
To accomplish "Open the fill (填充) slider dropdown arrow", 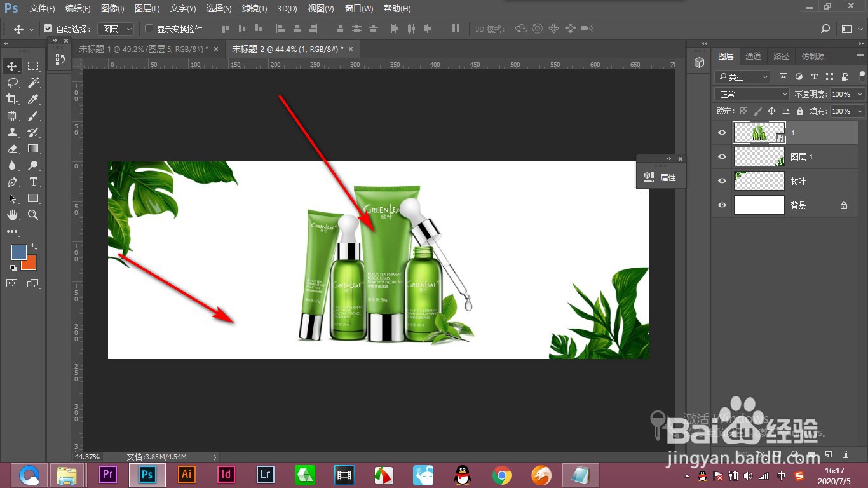I will tap(860, 111).
